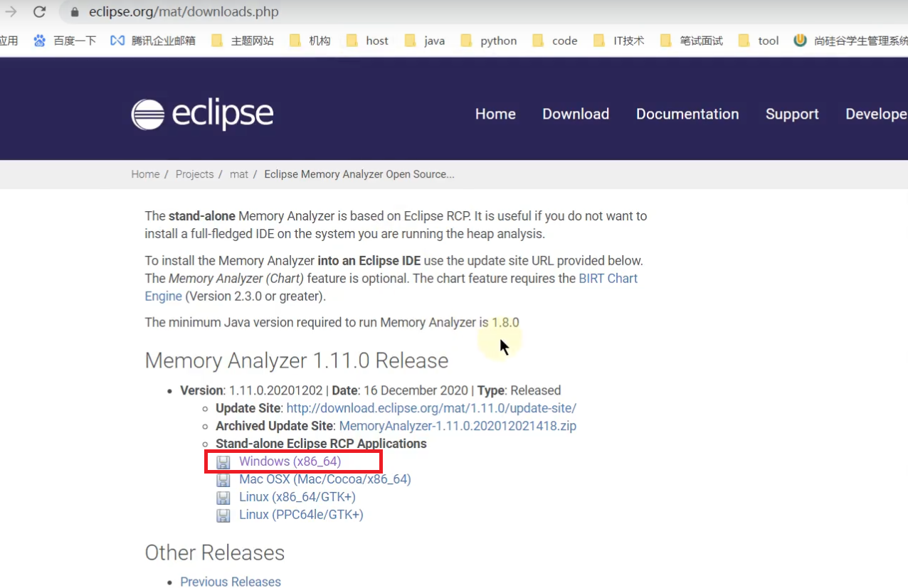The width and height of the screenshot is (908, 588).
Task: Click the Other Releases heading
Action: (x=215, y=552)
